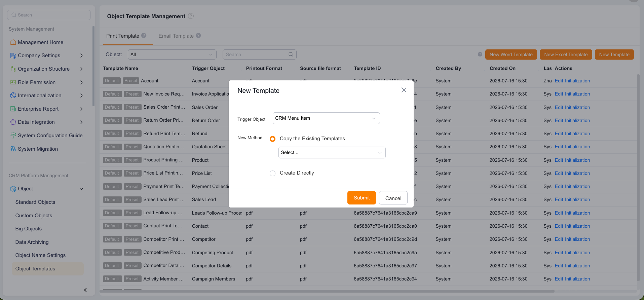
Task: Click the horizontal scrollbar under the table
Action: coord(327,291)
